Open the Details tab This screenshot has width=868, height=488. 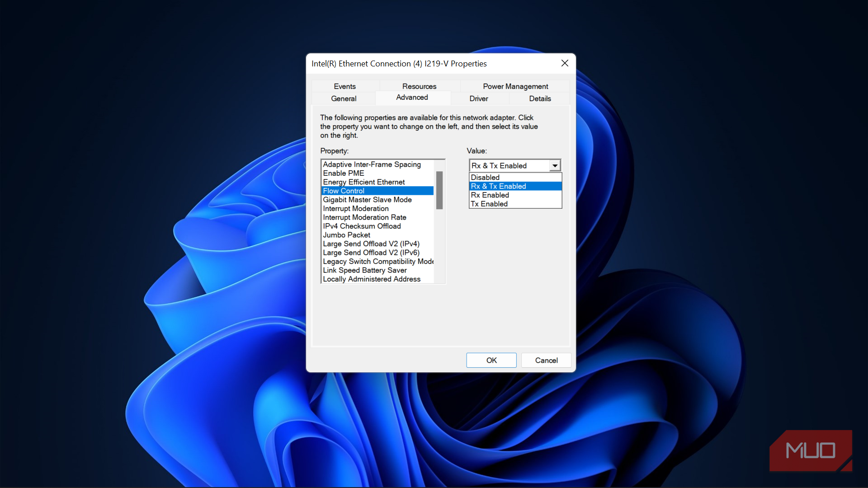point(540,99)
